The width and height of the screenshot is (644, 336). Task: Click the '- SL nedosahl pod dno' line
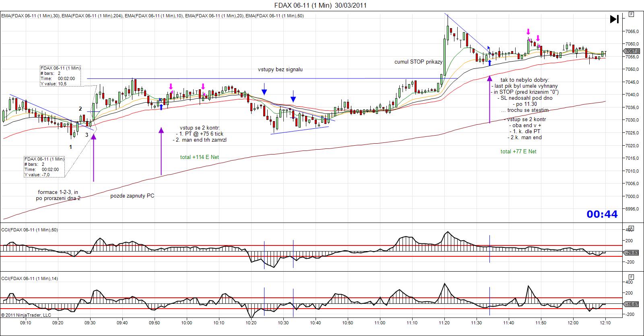525,98
